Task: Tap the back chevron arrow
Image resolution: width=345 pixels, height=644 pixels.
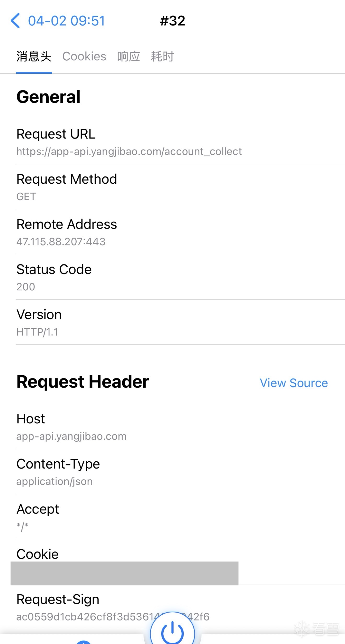Action: pyautogui.click(x=15, y=21)
